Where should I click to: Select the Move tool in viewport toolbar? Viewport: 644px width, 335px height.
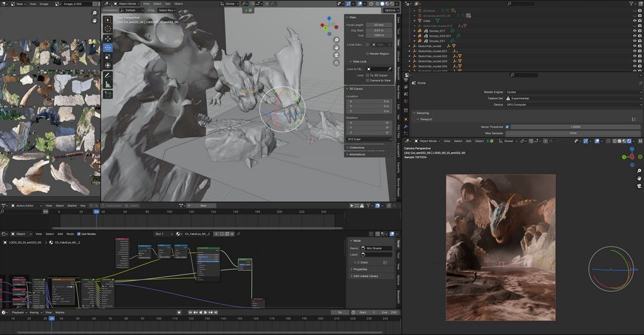point(108,39)
